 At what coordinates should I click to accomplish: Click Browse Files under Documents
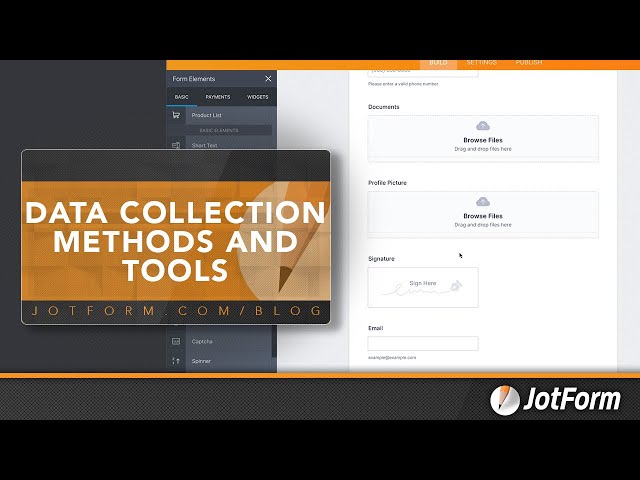(483, 140)
